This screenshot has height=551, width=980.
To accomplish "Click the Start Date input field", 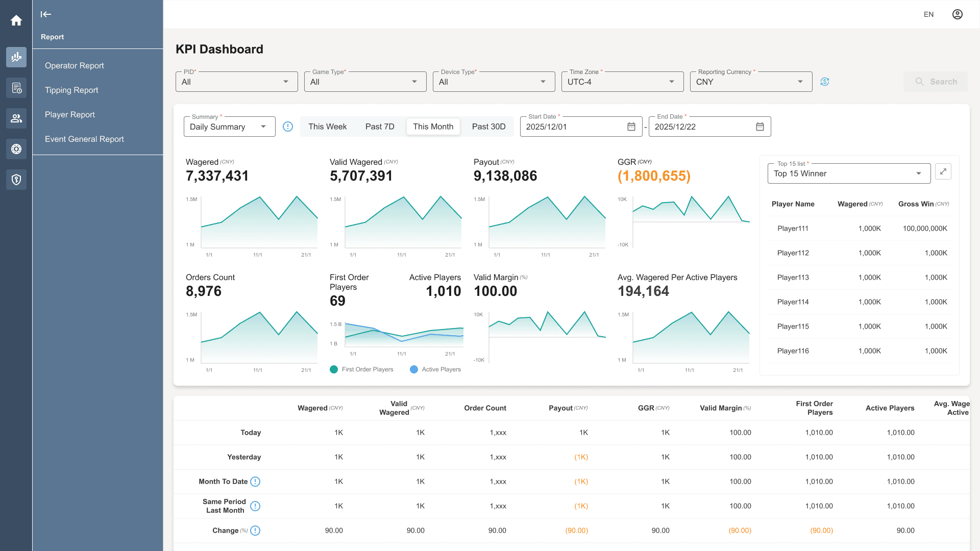I will coord(581,127).
